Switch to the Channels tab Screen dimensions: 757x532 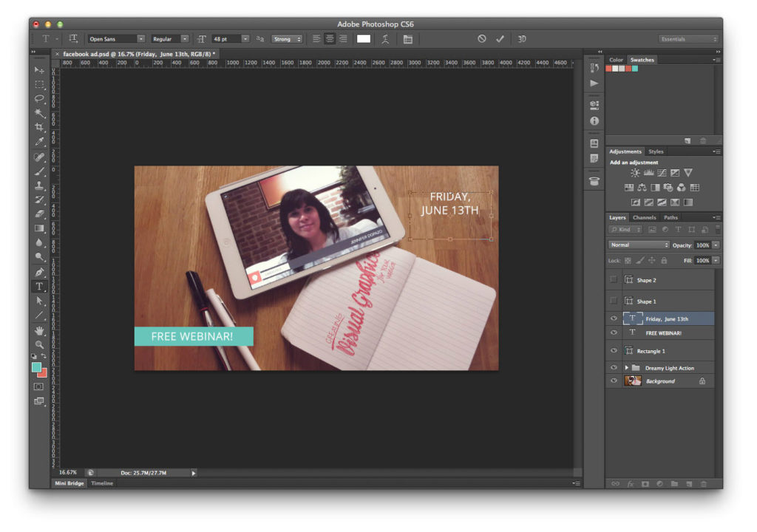644,218
